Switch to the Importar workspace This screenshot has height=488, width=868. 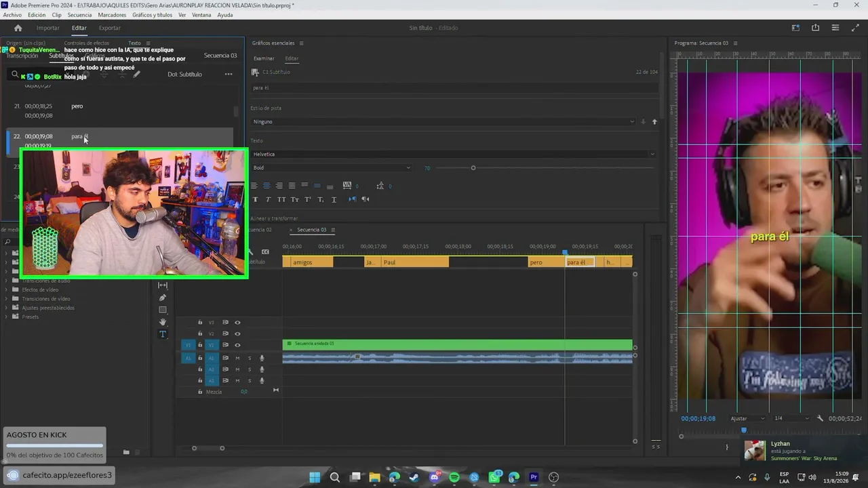[48, 28]
